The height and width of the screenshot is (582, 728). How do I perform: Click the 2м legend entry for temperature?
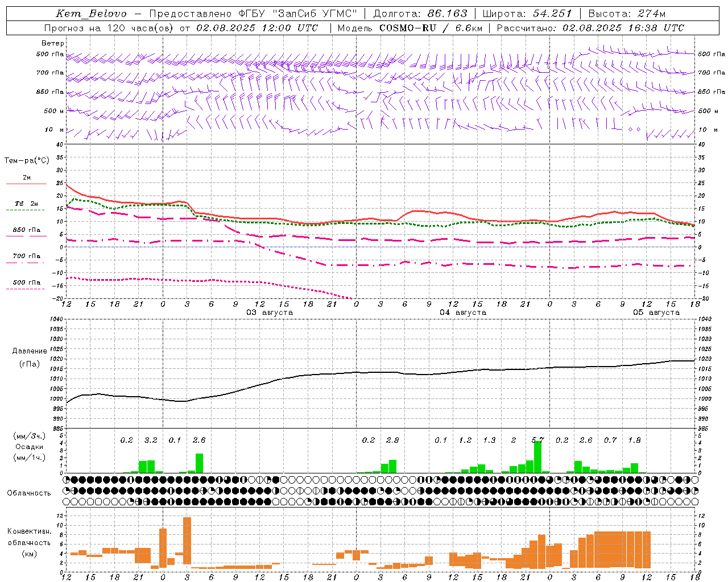[27, 178]
